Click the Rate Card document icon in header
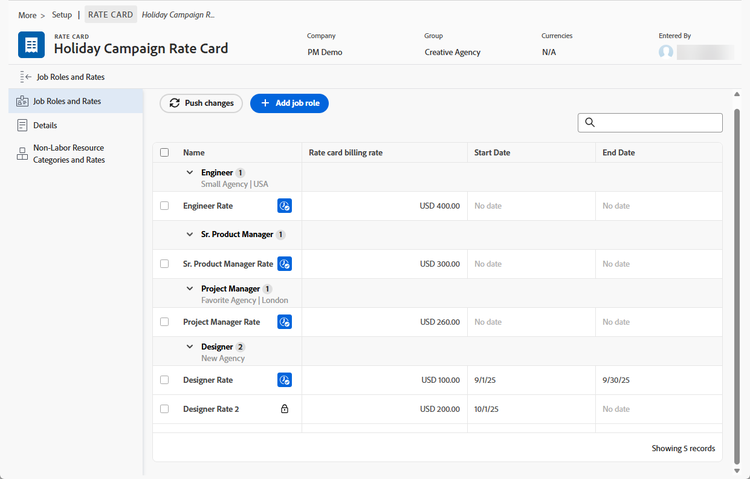This screenshot has width=750, height=479. 32,45
